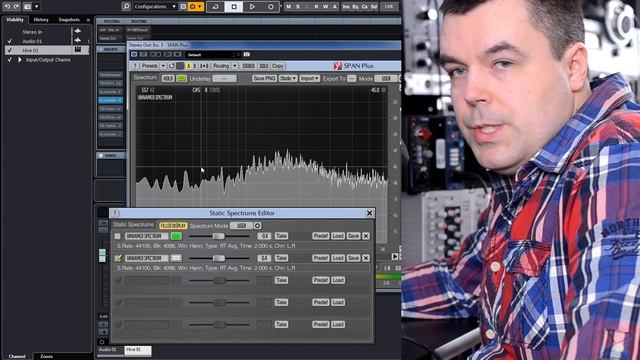Click the green color swatch of the first spectrum
Viewport: 640px width, 360px height.
pyautogui.click(x=176, y=236)
